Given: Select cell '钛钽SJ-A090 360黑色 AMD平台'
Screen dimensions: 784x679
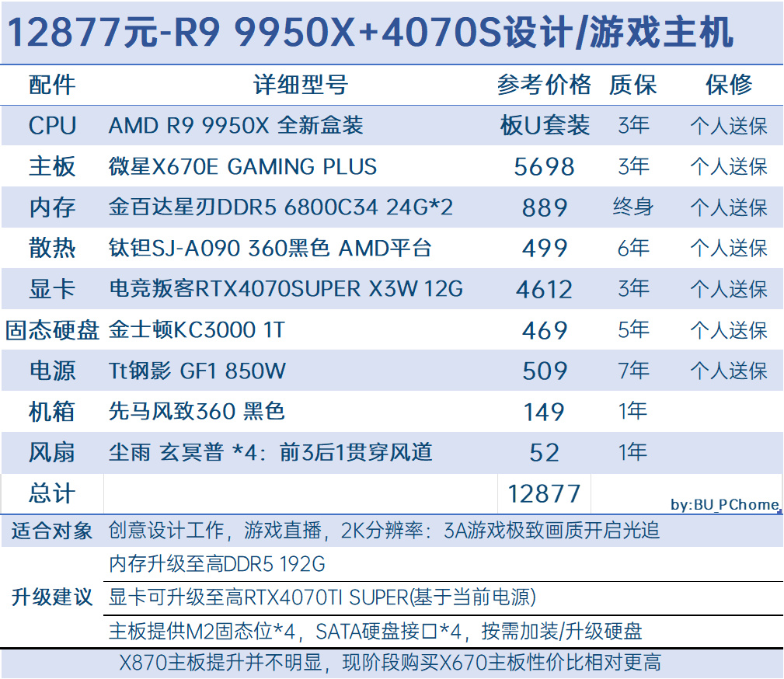Looking at the screenshot, I should [x=270, y=249].
